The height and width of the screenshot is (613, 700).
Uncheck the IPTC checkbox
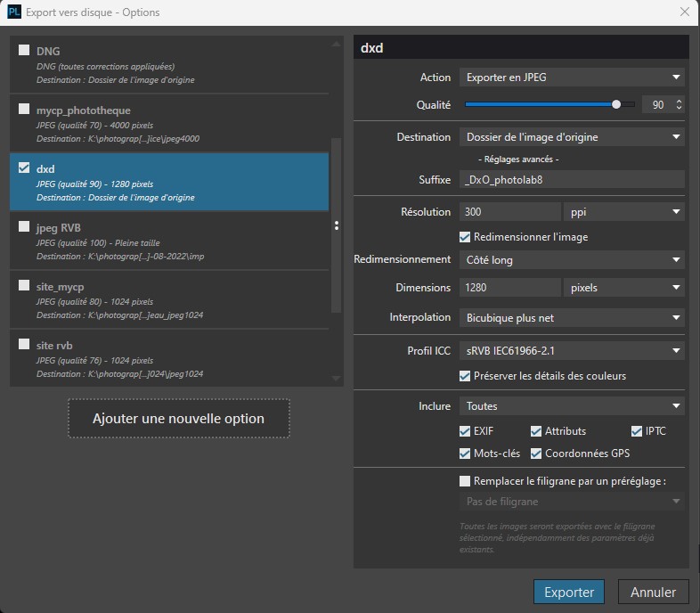(x=637, y=431)
